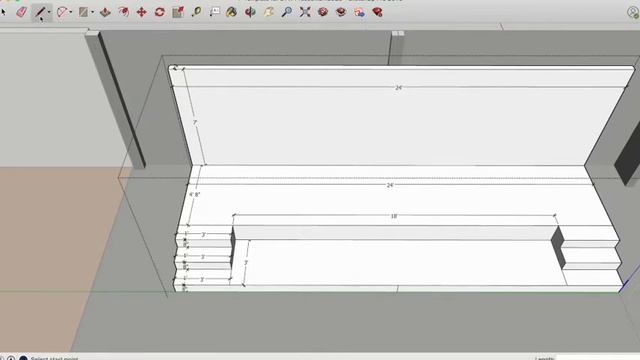Choose the Move tool
Viewport: 640px width, 360px height.
(x=142, y=12)
